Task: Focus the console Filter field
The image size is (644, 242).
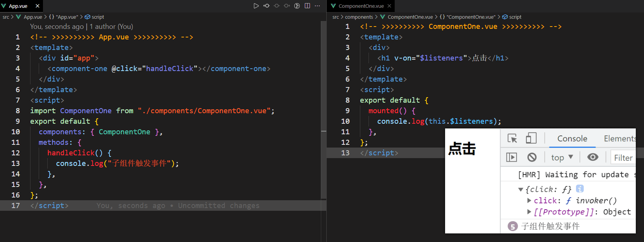Action: point(623,158)
